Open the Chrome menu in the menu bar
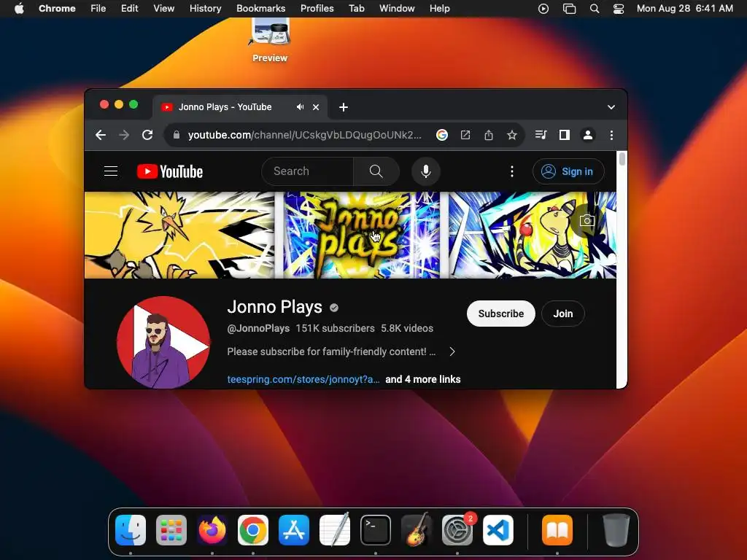The image size is (747, 560). click(x=57, y=9)
